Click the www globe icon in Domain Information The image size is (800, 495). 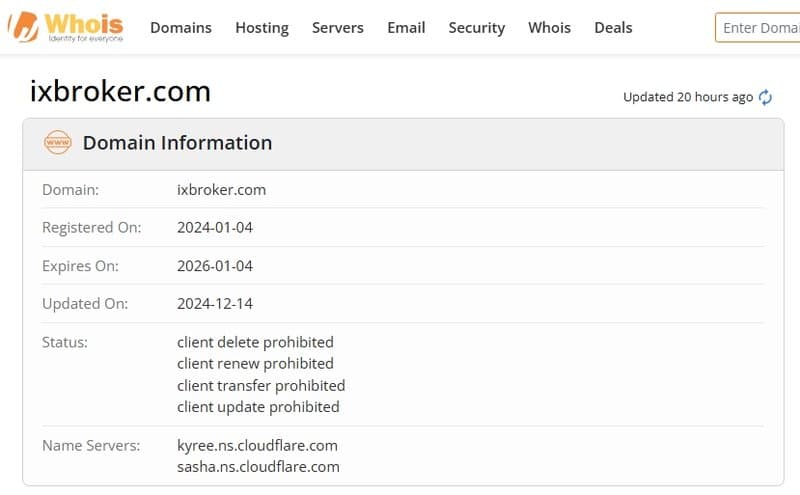pyautogui.click(x=58, y=142)
